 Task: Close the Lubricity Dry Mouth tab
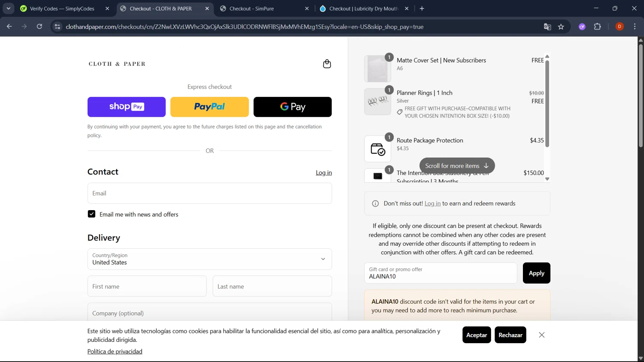click(x=407, y=9)
